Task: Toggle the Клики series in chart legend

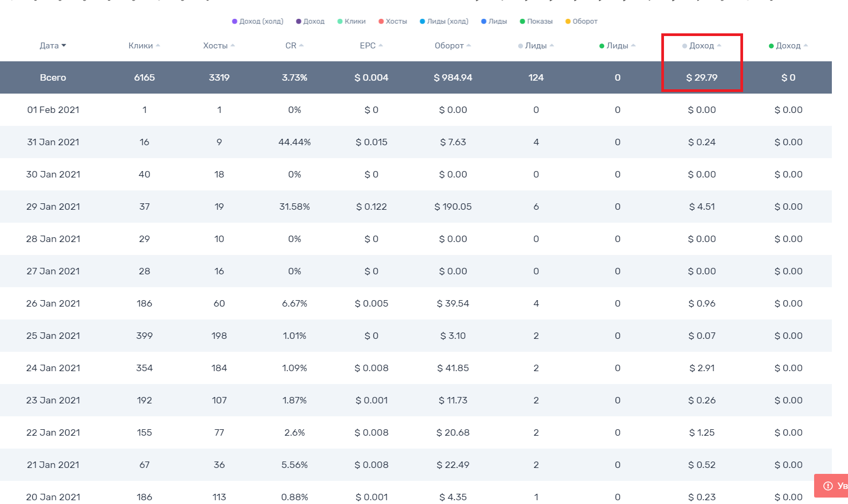Action: [x=351, y=22]
